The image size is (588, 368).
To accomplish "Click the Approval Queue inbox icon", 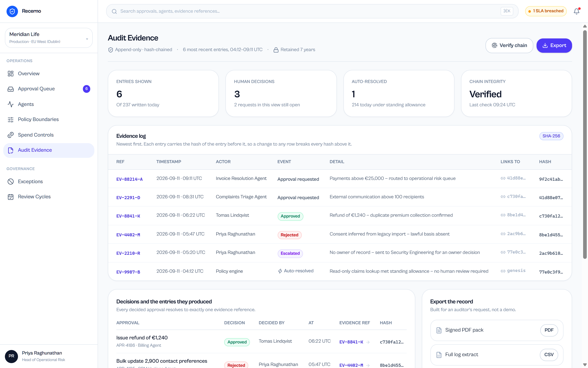I will point(10,89).
